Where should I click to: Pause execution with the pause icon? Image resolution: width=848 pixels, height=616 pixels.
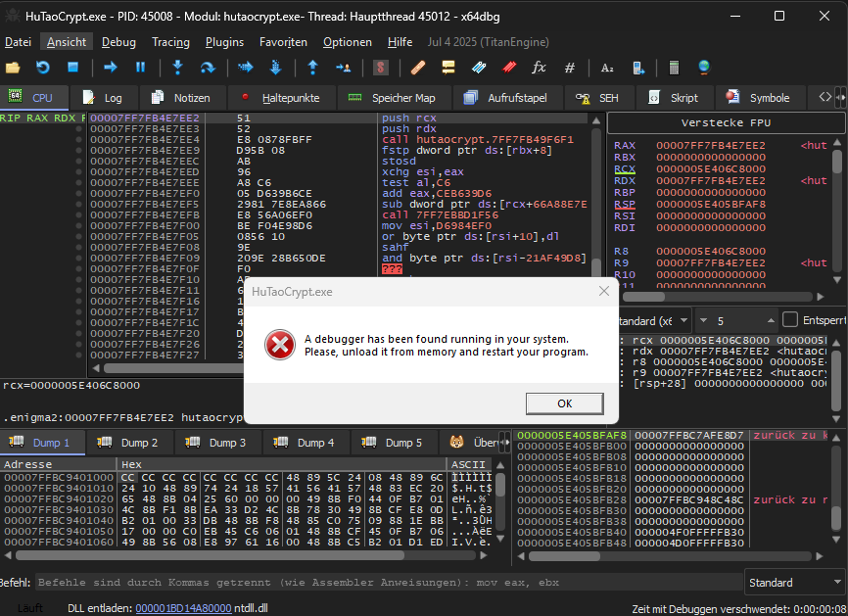[141, 68]
